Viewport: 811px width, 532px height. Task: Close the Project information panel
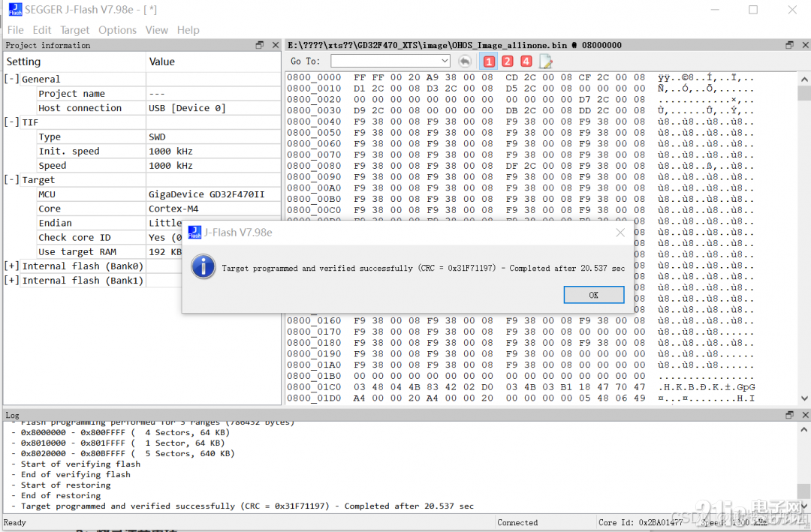point(275,45)
